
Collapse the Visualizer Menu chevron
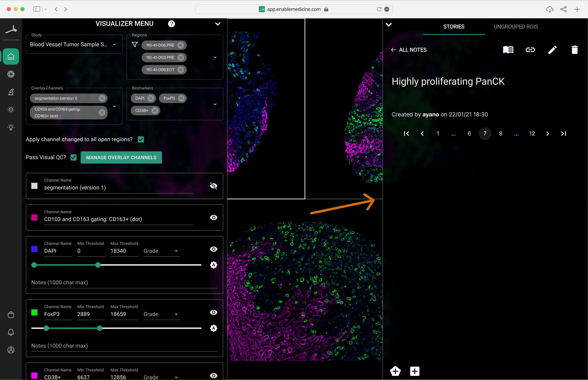pos(218,24)
